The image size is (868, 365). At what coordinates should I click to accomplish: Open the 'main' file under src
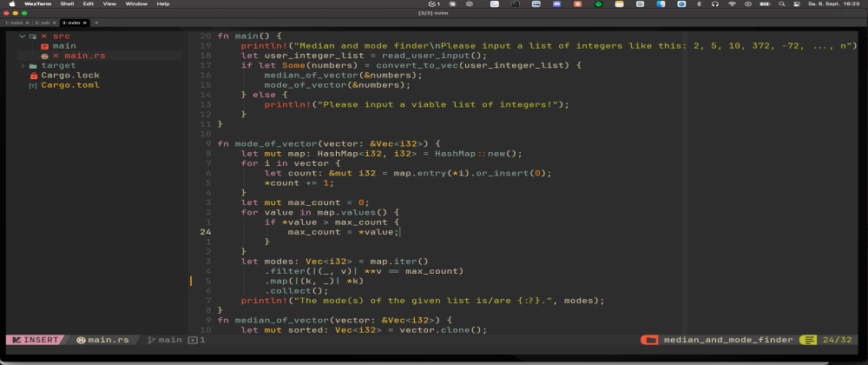pos(65,46)
